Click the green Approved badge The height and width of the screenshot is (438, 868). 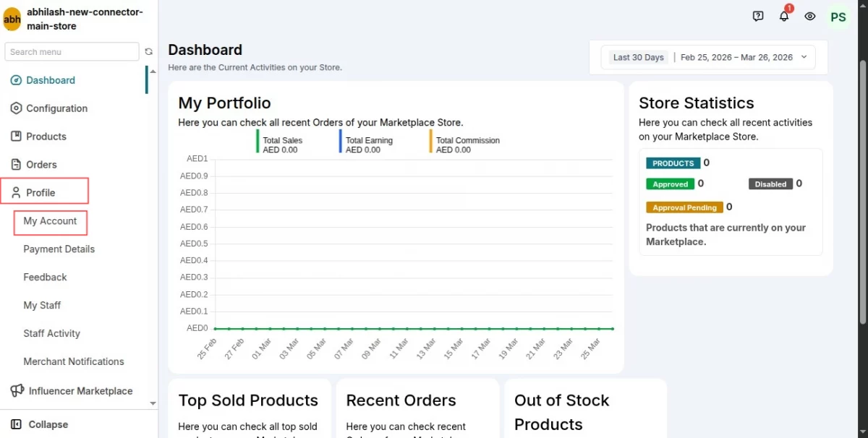click(671, 184)
